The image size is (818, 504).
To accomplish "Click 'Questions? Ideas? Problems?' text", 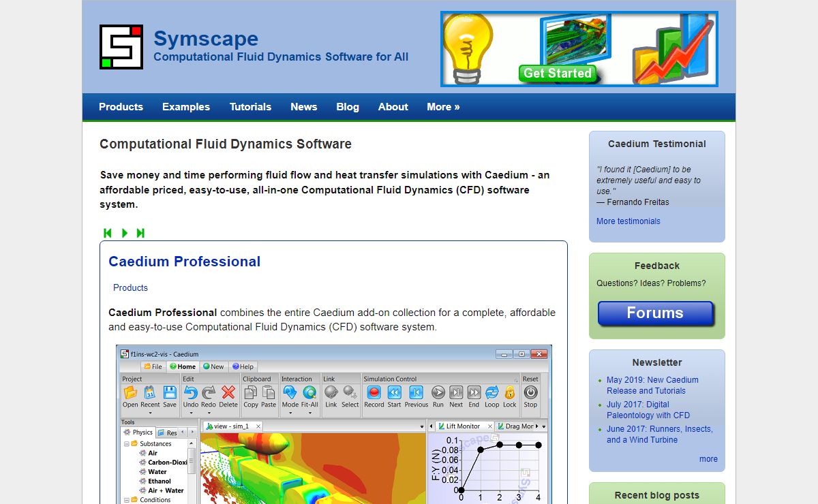I will (x=651, y=283).
